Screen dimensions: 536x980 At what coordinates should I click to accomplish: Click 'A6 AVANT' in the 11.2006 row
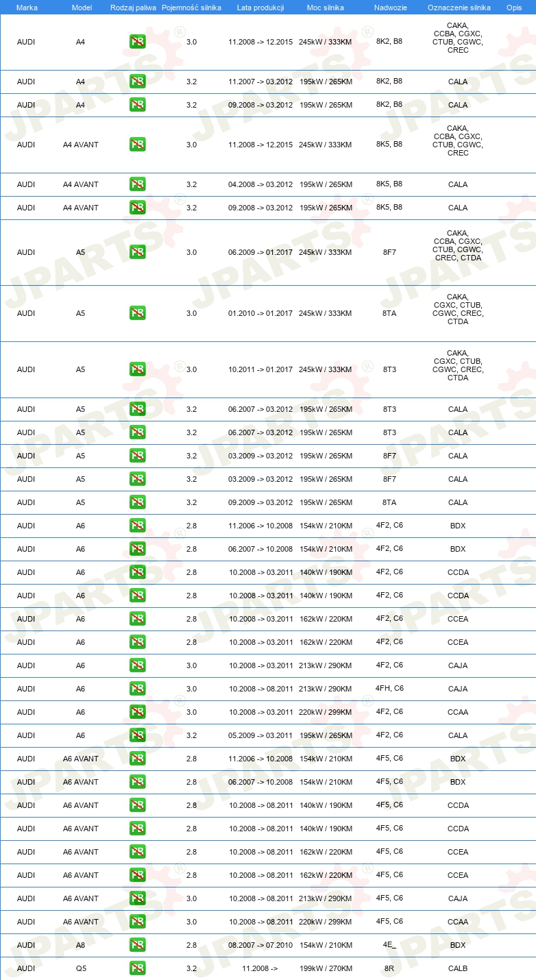click(81, 759)
